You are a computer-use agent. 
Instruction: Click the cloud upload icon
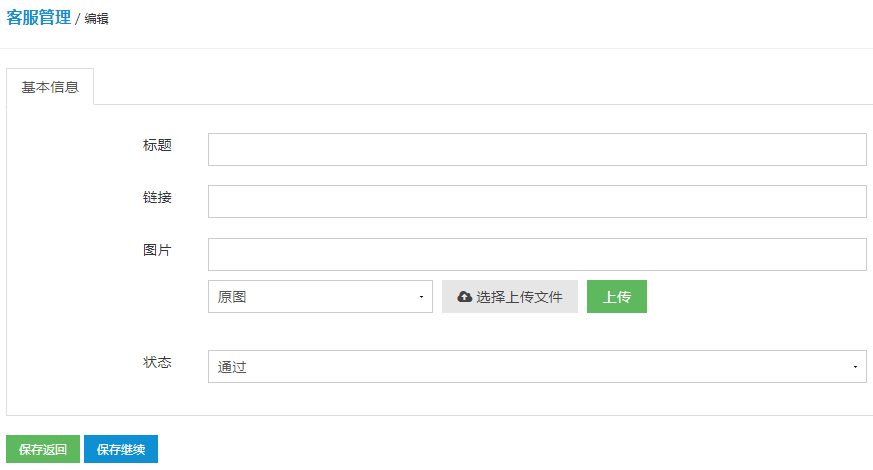point(464,297)
